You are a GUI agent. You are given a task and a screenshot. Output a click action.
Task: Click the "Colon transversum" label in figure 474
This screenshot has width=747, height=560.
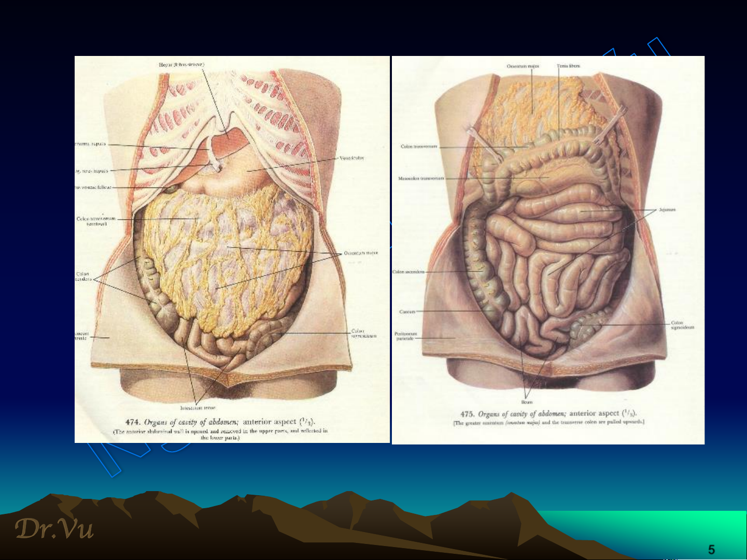coord(96,221)
